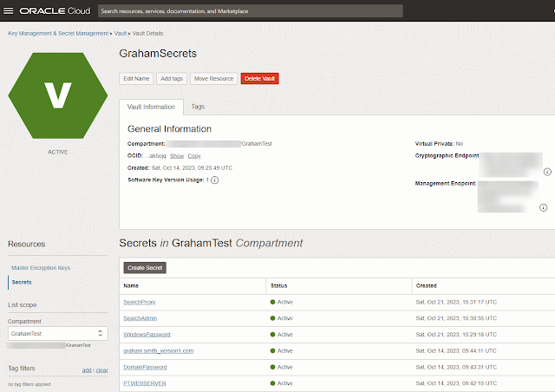Click the Add tags button

click(172, 79)
